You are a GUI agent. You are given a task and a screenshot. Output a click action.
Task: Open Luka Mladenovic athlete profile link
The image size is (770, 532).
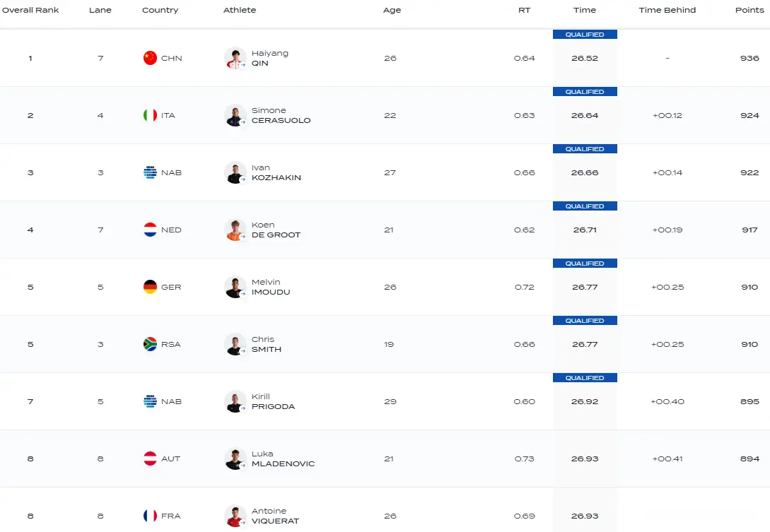pos(283,459)
